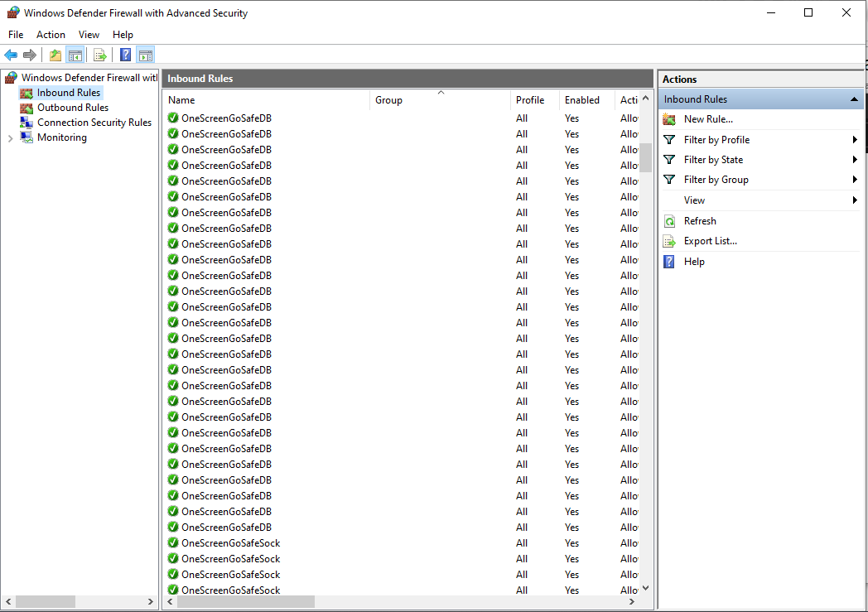Image resolution: width=868 pixels, height=612 pixels.
Task: Toggle the Show/Hide Action Pane toolbar icon
Action: tap(146, 55)
